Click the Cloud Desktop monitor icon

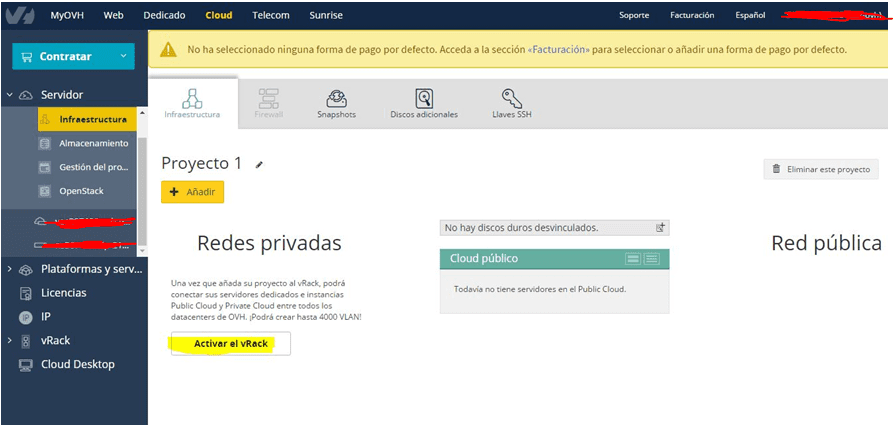coord(26,365)
